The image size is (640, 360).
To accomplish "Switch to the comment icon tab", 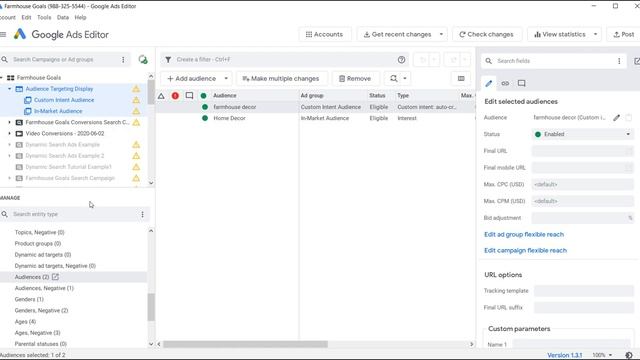I will click(521, 83).
